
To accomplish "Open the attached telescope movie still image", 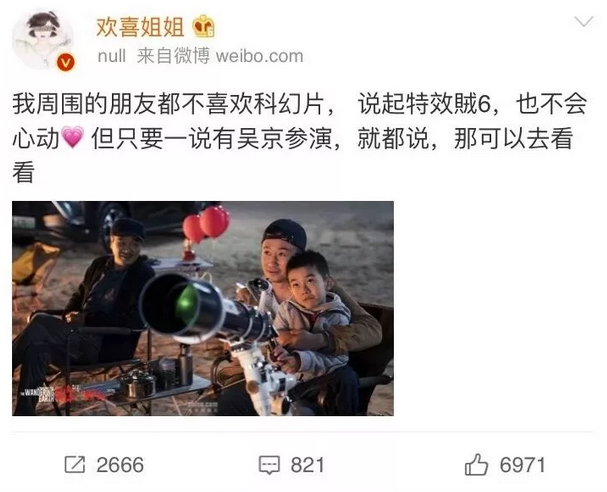I will (x=203, y=308).
